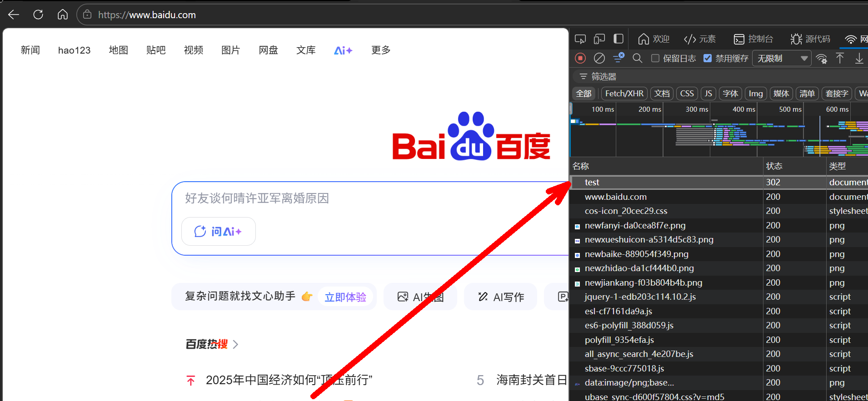Open the 元素 DevTools tab
This screenshot has width=868, height=401.
point(700,39)
